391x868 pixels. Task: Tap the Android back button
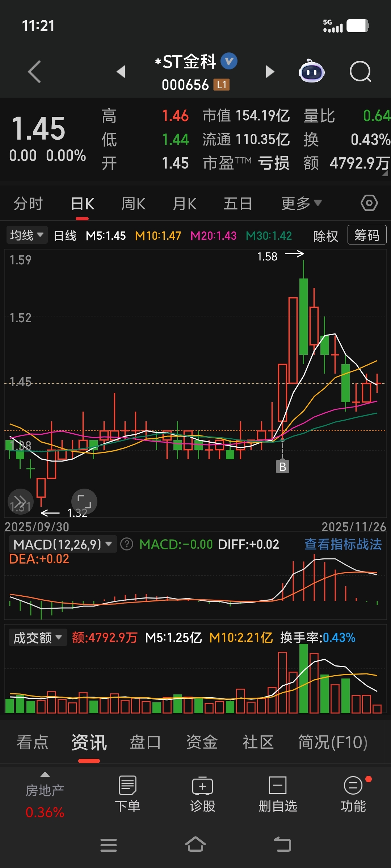pyautogui.click(x=282, y=844)
